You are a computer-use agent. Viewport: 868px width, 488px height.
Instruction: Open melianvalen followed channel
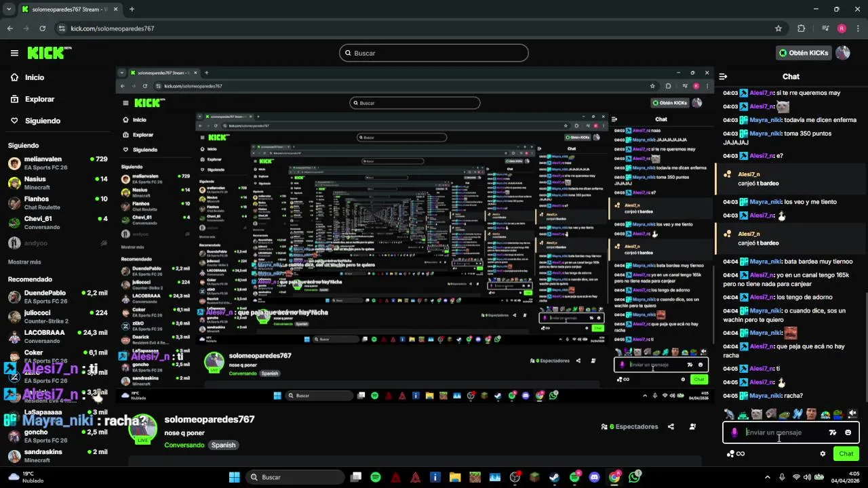(x=58, y=163)
